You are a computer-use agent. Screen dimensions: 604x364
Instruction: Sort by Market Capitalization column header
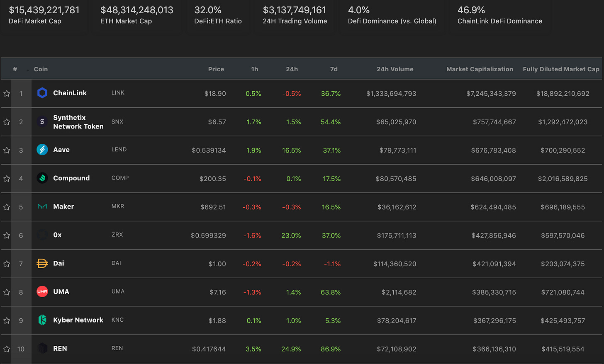click(480, 69)
